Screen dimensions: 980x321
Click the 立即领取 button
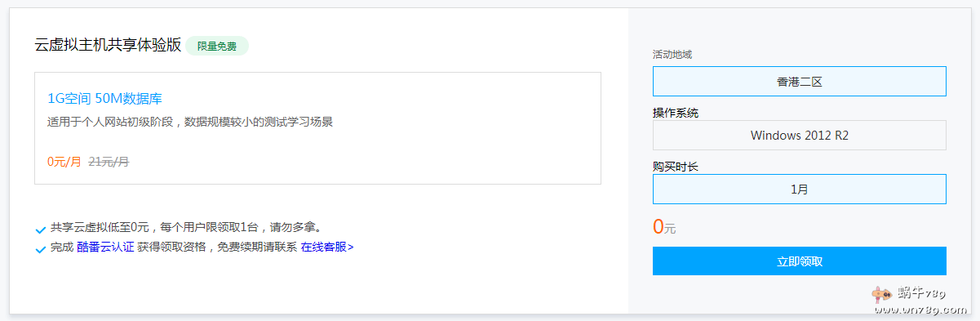tap(799, 261)
